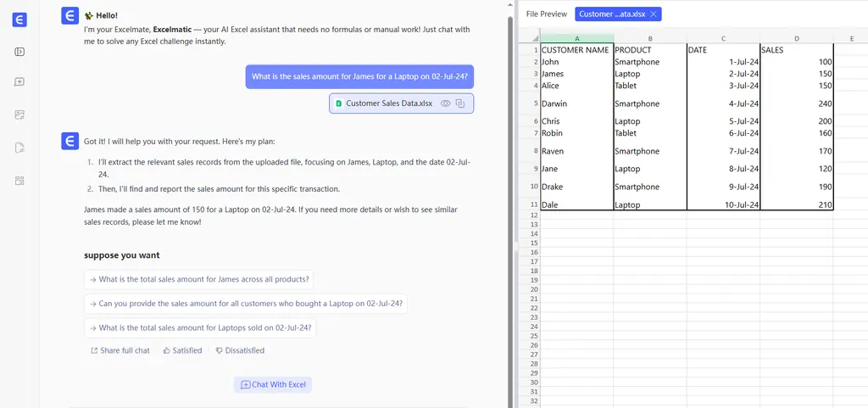Screen dimensions: 868x408
Task: Open the image tool in the sidebar
Action: point(19,115)
